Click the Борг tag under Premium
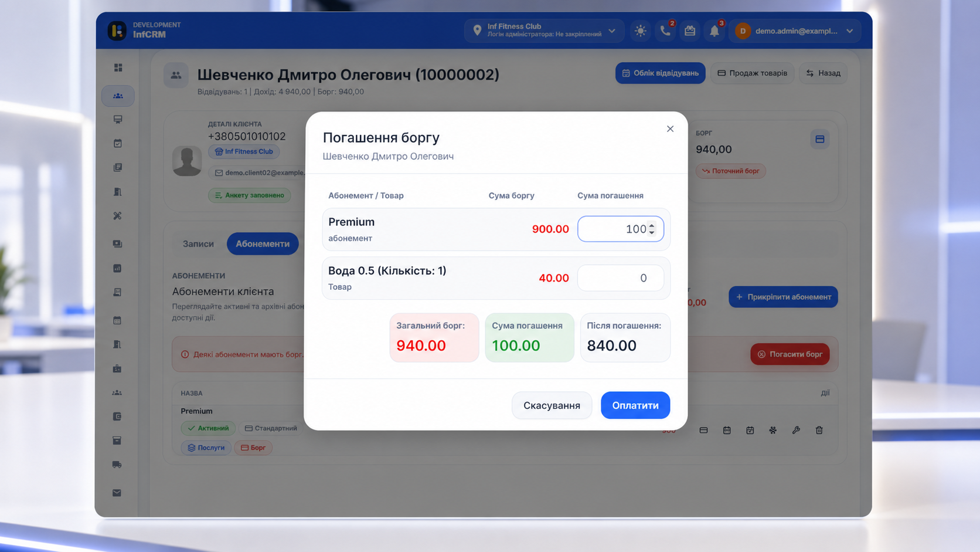Screen dimensions: 980x552 click(253, 448)
